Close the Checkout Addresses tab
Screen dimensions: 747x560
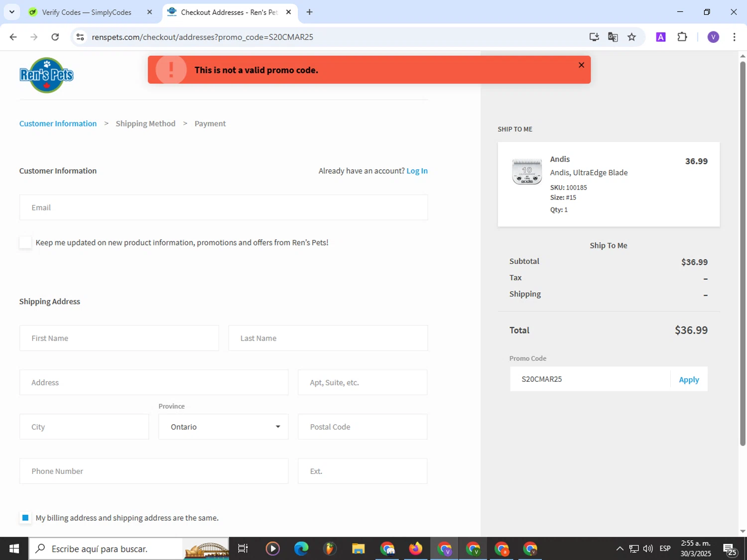(288, 12)
